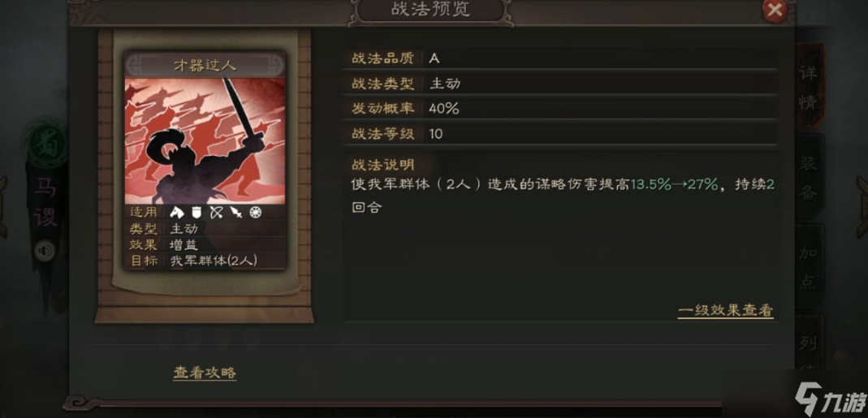Screen dimensions: 868x418
Task: Click the shield infantry troop icon
Action: (196, 212)
